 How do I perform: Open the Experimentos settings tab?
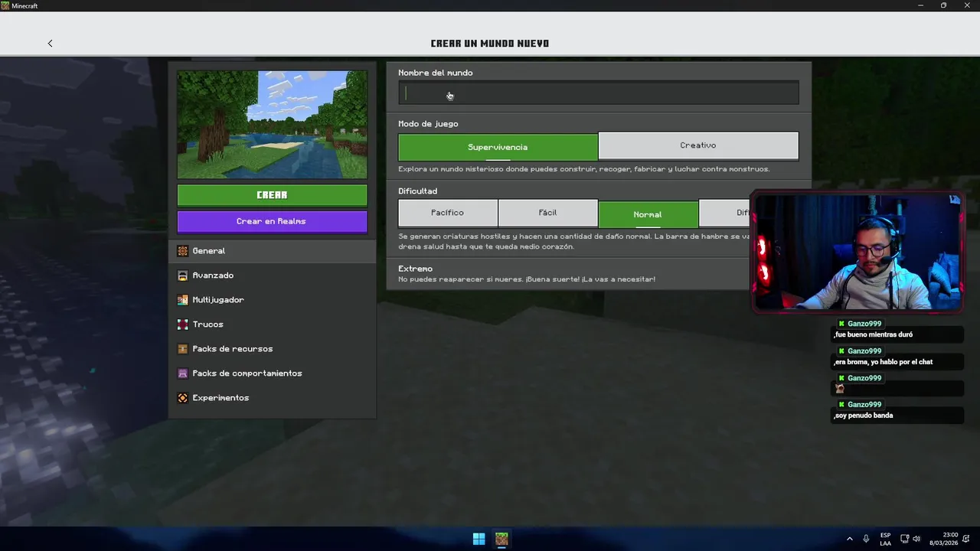[x=272, y=398]
